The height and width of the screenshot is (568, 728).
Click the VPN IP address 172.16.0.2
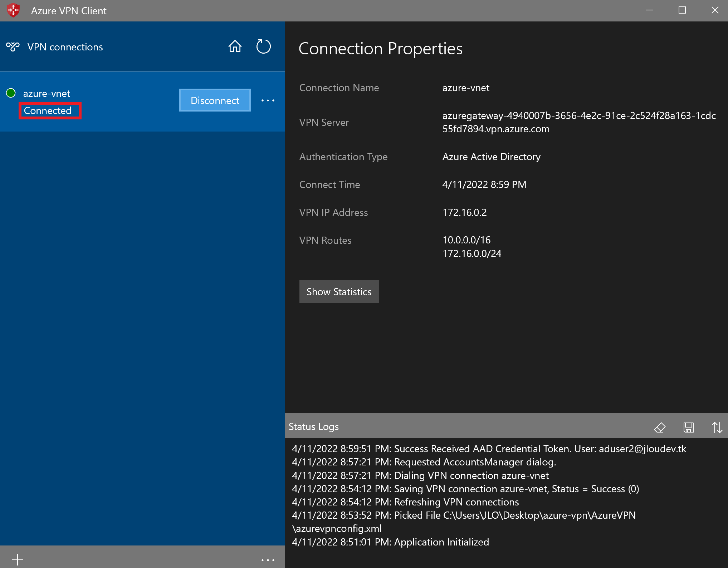click(465, 212)
